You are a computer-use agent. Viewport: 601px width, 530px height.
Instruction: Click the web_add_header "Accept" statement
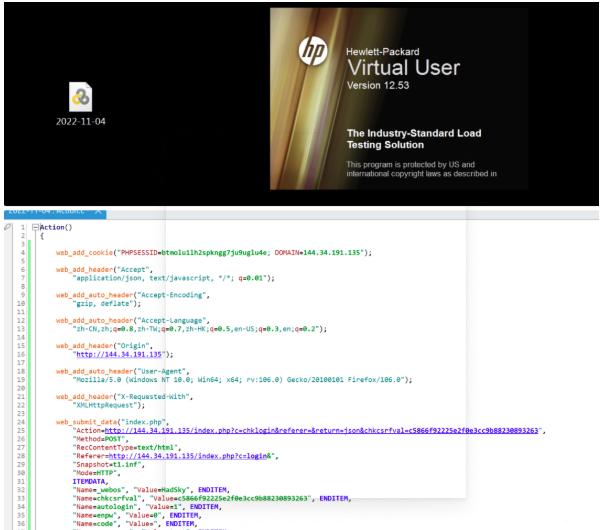coord(104,269)
